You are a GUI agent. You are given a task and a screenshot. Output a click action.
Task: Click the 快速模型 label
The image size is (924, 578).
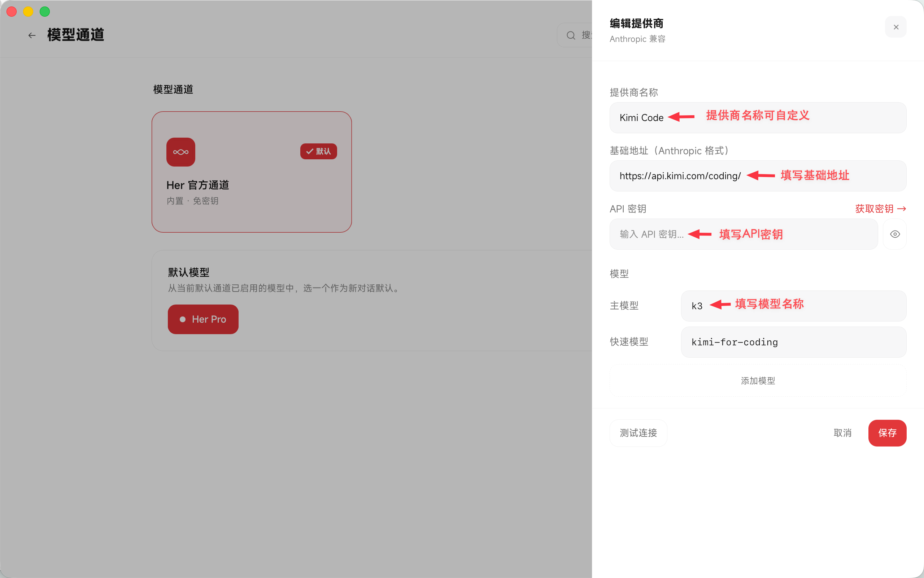629,342
